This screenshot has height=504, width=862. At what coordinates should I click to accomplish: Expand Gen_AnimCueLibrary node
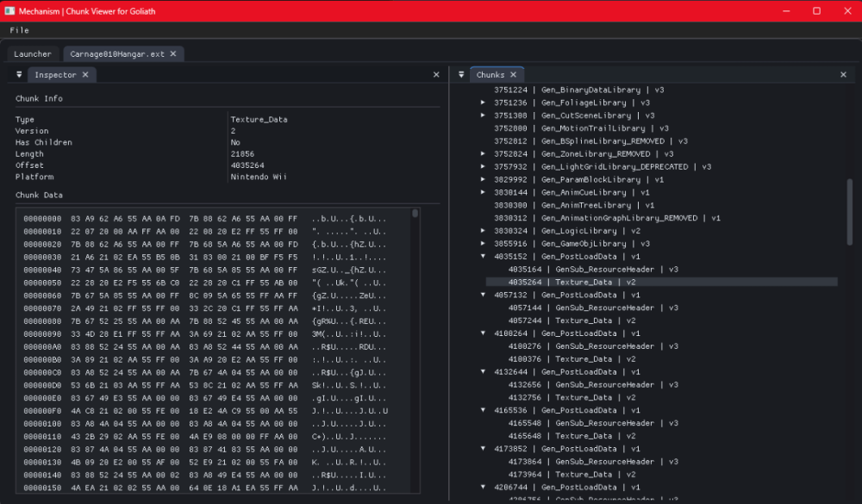484,192
